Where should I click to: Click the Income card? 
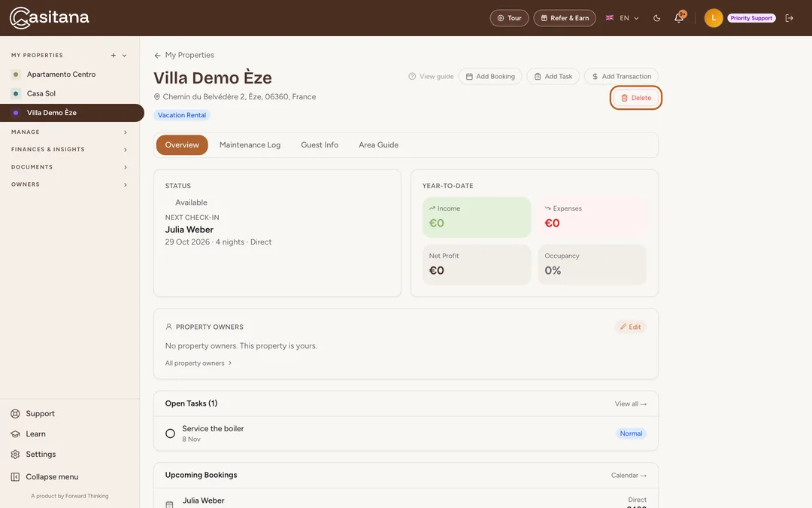click(477, 217)
